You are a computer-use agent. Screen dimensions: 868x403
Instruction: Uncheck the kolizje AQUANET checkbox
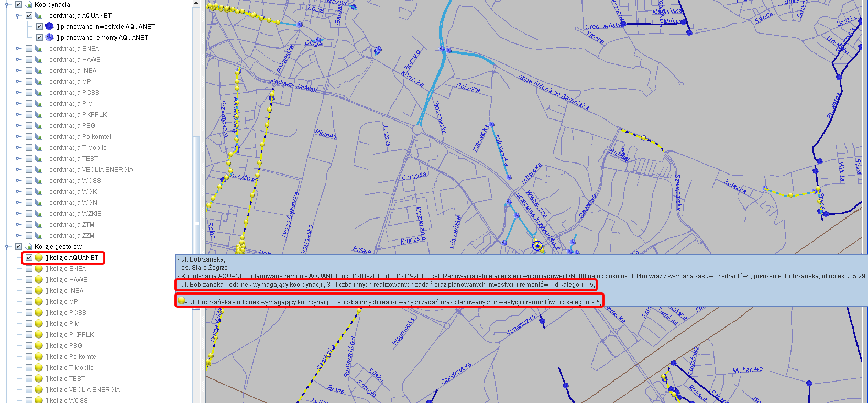[x=29, y=257]
